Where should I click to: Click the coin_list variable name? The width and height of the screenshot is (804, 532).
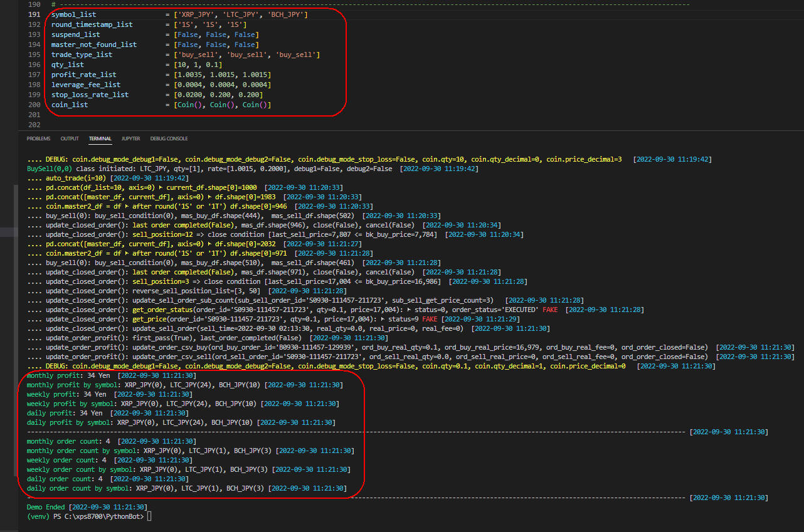[70, 105]
